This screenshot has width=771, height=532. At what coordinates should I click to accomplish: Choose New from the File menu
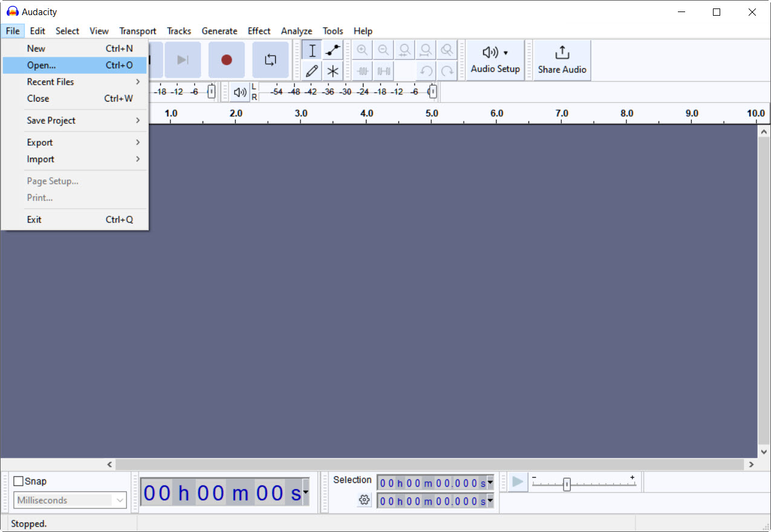(x=74, y=48)
